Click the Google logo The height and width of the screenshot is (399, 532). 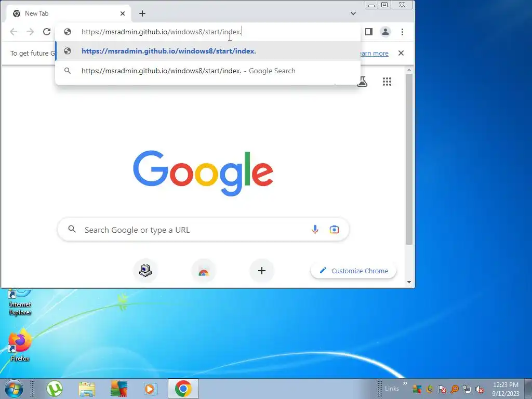tap(203, 173)
